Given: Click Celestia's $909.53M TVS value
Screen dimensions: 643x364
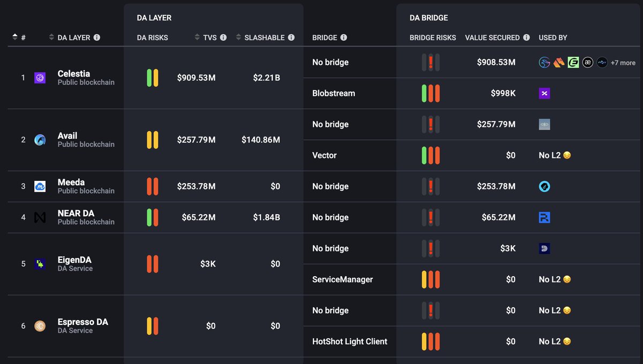Looking at the screenshot, I should 196,78.
